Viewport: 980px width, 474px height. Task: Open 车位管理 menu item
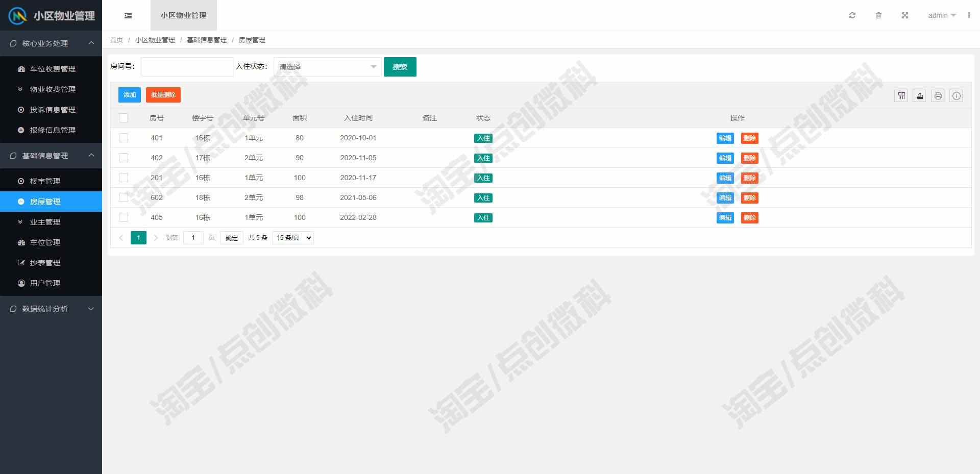click(51, 242)
